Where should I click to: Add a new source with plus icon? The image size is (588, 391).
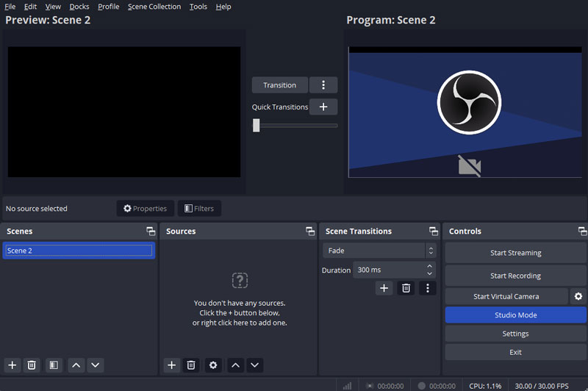tap(171, 365)
